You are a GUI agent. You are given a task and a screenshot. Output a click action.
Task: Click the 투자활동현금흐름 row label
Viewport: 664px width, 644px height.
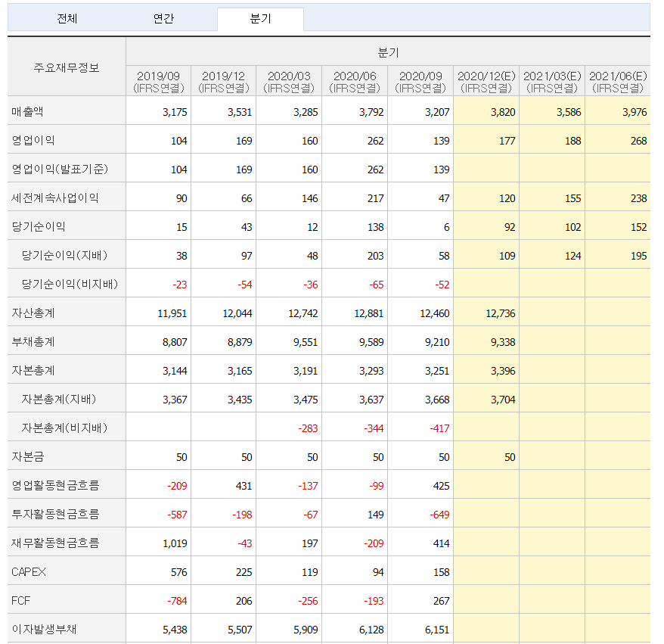tap(55, 514)
